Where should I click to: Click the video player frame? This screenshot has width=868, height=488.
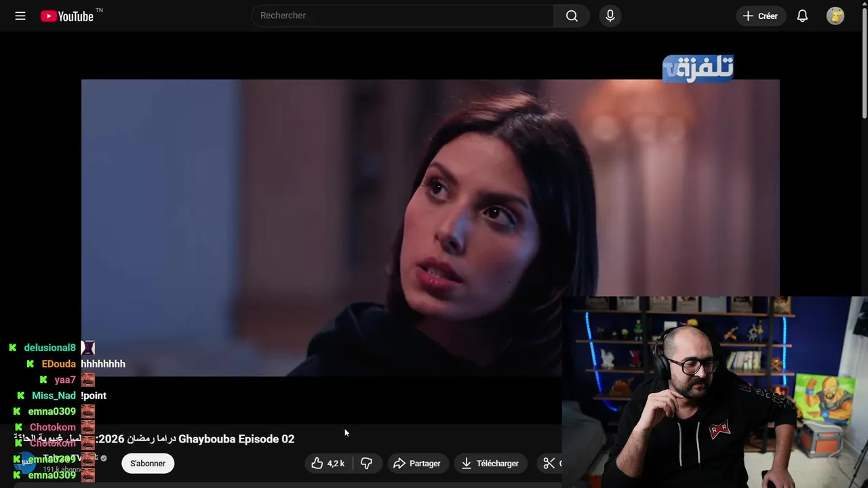(x=430, y=228)
